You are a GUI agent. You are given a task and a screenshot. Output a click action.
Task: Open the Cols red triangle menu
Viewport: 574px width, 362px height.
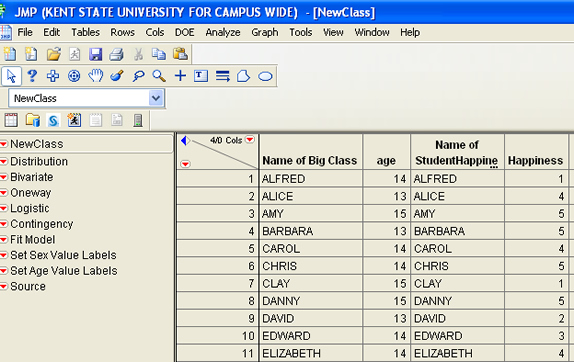pos(250,140)
